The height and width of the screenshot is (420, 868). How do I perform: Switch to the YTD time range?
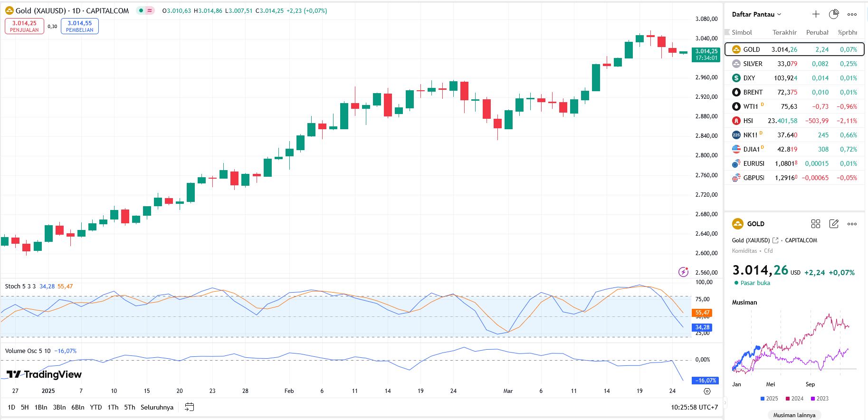pyautogui.click(x=96, y=407)
